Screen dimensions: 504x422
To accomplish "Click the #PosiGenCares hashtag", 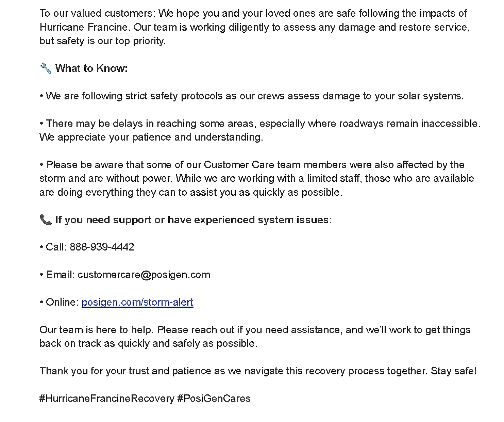I will pyautogui.click(x=214, y=399).
